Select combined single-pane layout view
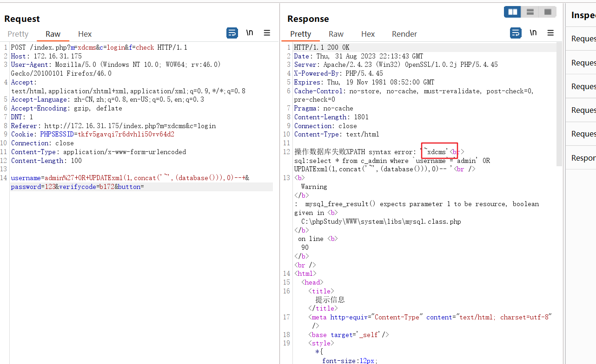596x364 pixels. [548, 12]
